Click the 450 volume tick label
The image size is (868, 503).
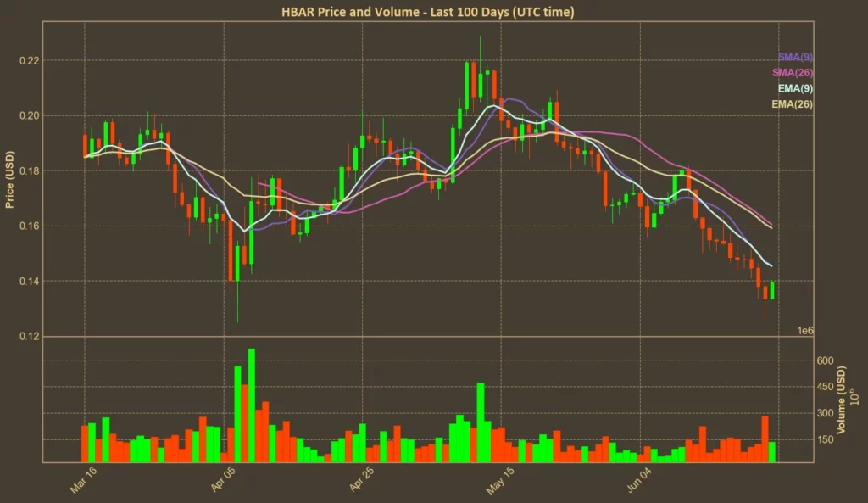pyautogui.click(x=825, y=387)
